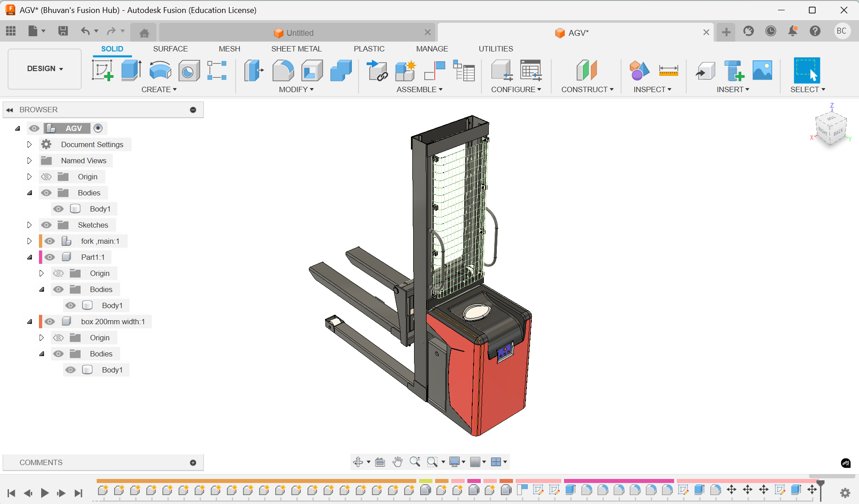The height and width of the screenshot is (504, 859).
Task: Click the Joint tool icon
Action: coord(435,71)
